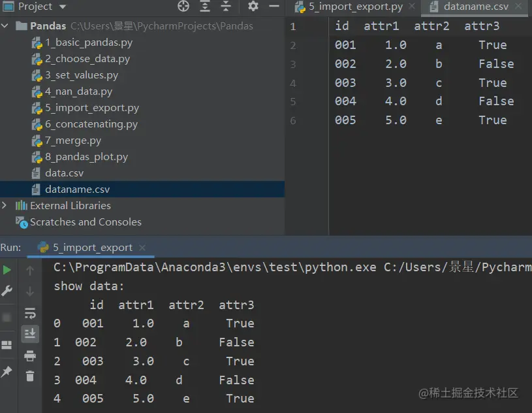Open the Project view dropdown arrow
The image size is (532, 413).
tap(63, 7)
